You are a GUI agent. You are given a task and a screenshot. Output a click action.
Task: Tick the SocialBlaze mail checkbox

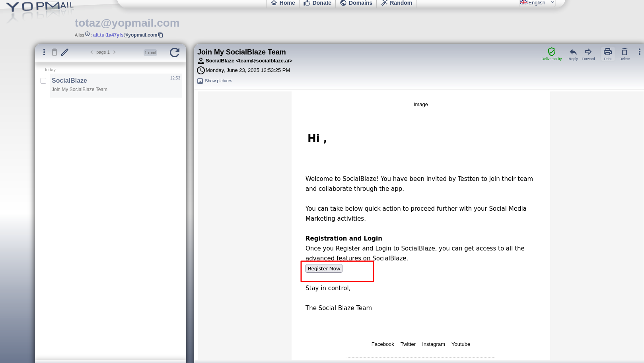pos(43,81)
